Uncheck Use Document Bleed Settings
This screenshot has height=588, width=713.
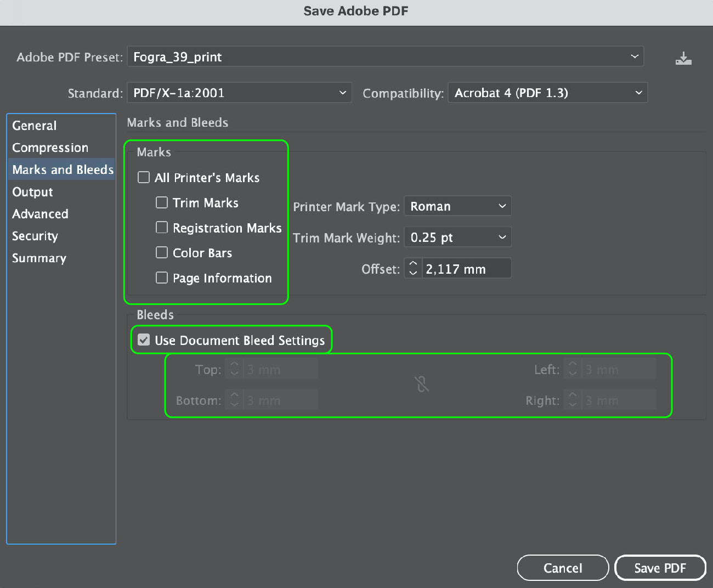[144, 340]
